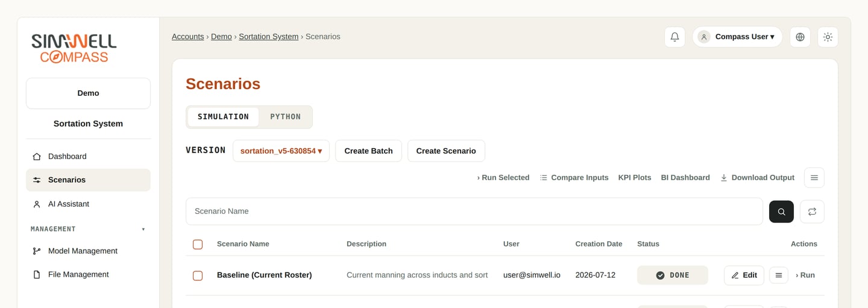Click the Description column header
Image resolution: width=868 pixels, height=308 pixels.
[x=366, y=244]
